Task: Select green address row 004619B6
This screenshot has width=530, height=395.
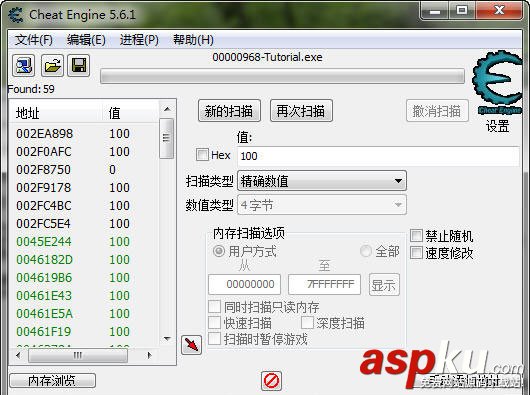Action: (x=85, y=277)
